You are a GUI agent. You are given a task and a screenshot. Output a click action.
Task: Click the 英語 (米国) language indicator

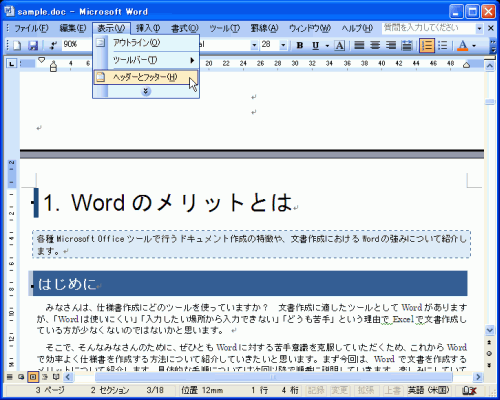coord(428,390)
